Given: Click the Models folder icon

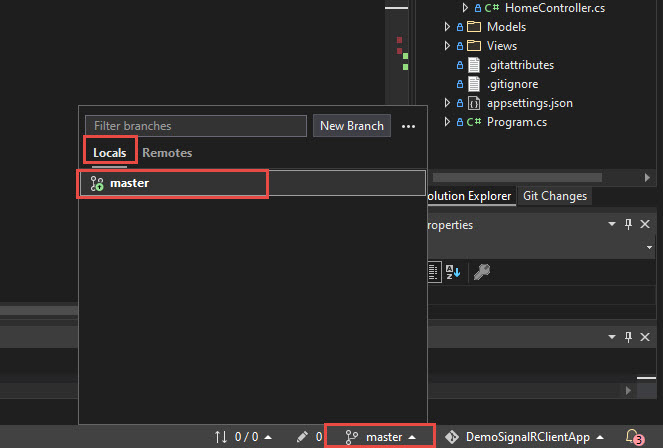Looking at the screenshot, I should coord(474,27).
